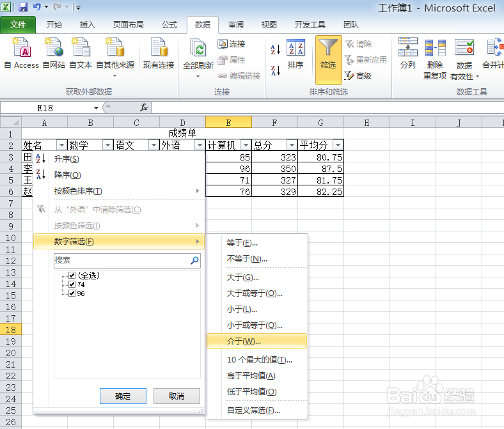The height and width of the screenshot is (429, 504).
Task: Click the fx insert function icon
Action: tap(144, 107)
